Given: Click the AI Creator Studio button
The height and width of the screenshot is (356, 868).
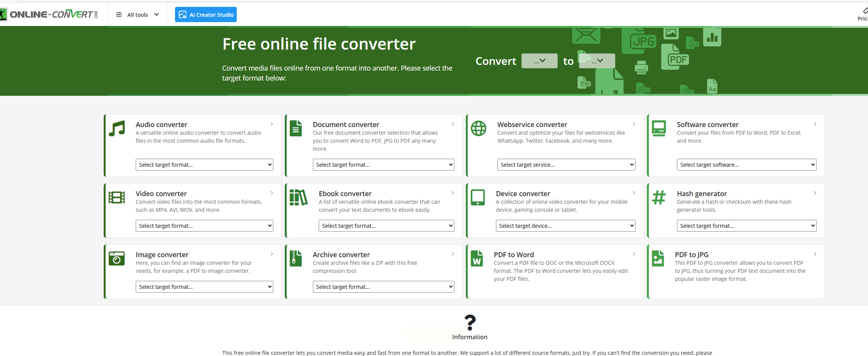Looking at the screenshot, I should tap(206, 15).
